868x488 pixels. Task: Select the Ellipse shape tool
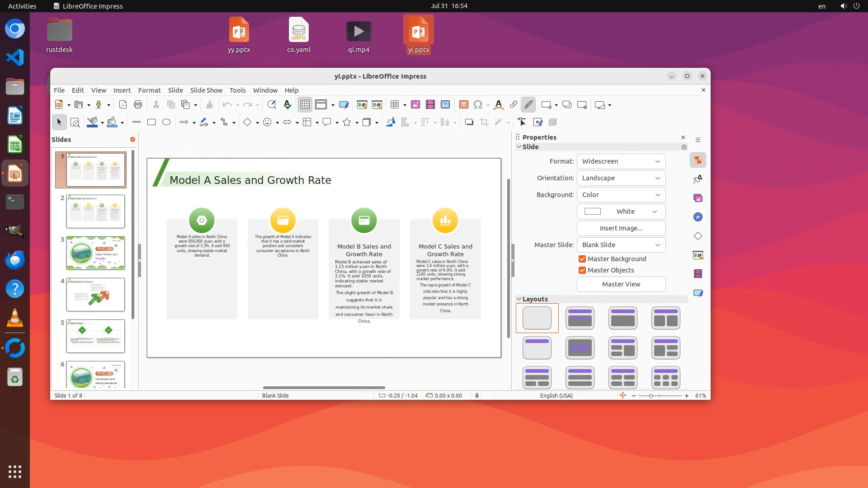[x=166, y=122]
